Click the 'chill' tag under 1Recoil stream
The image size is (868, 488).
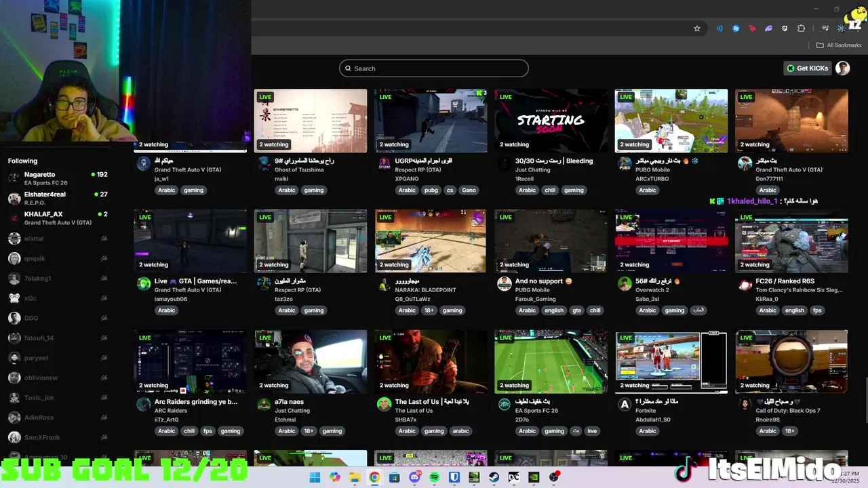click(x=550, y=190)
